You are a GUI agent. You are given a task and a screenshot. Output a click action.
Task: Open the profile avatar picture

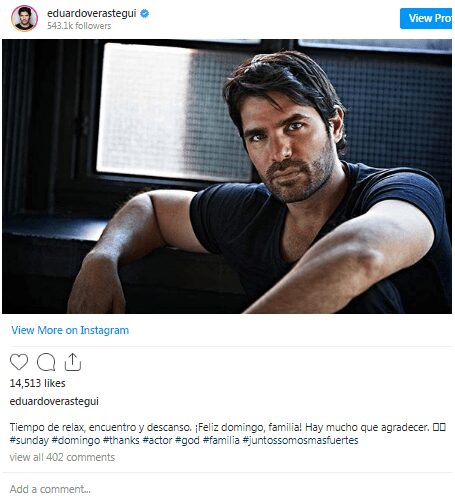pos(24,18)
